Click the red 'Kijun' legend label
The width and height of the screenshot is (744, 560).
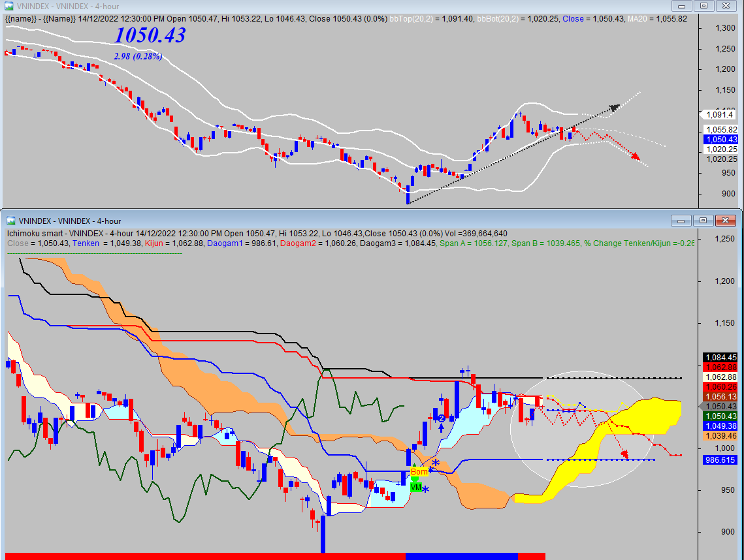(154, 243)
